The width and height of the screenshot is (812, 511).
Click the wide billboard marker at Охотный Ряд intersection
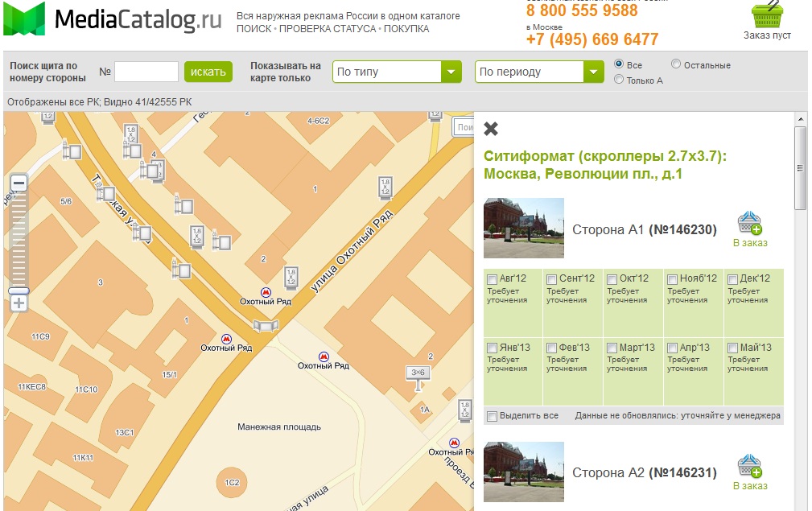coord(266,326)
